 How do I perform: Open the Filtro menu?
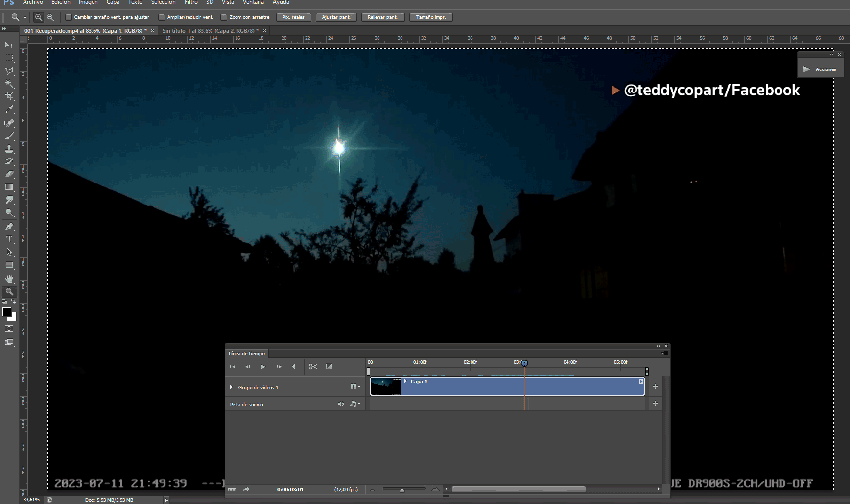click(191, 2)
